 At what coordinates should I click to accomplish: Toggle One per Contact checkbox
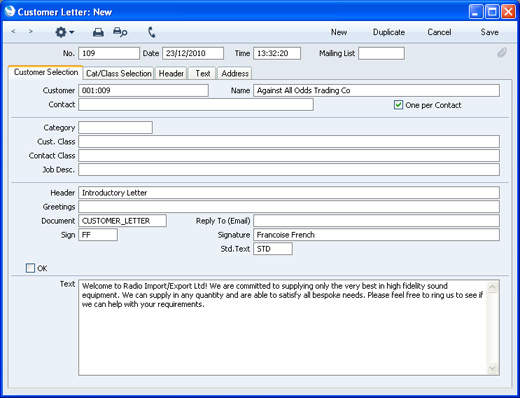(x=398, y=105)
